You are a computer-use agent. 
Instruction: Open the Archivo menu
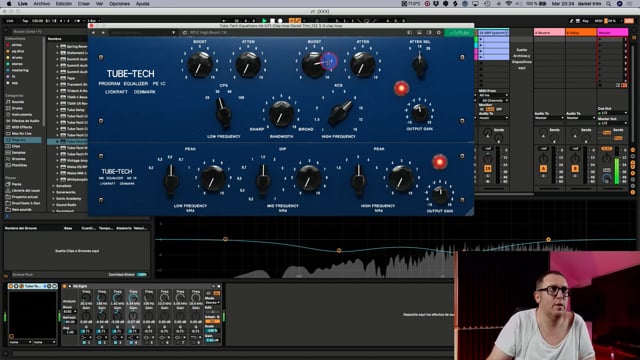point(42,4)
